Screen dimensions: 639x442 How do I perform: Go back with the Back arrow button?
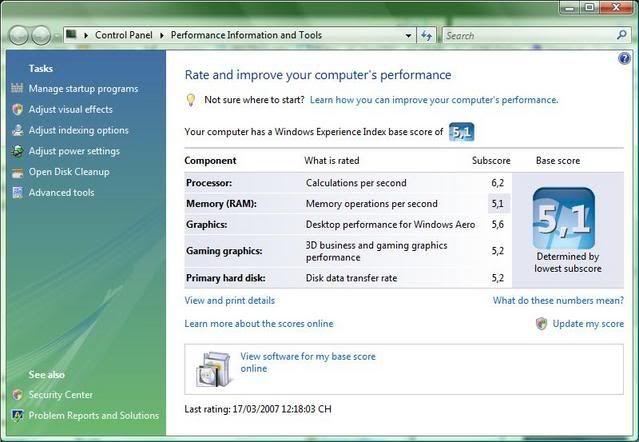point(18,35)
